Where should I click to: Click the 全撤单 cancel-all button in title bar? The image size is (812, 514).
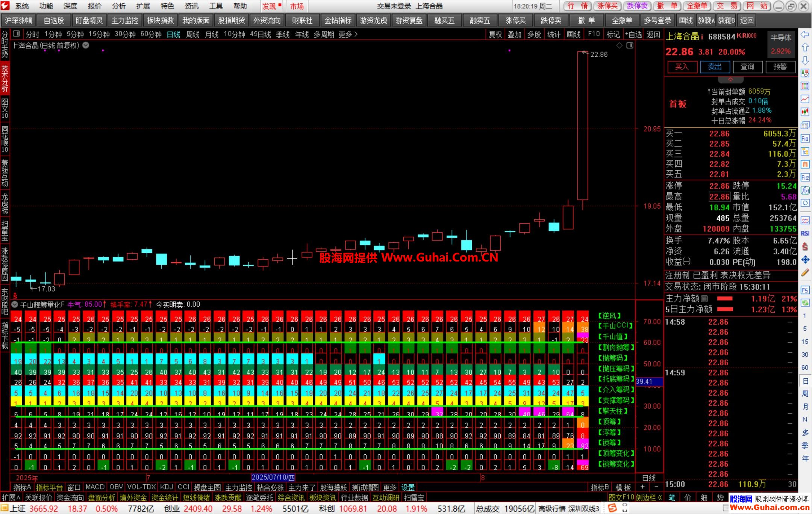pyautogui.click(x=697, y=6)
